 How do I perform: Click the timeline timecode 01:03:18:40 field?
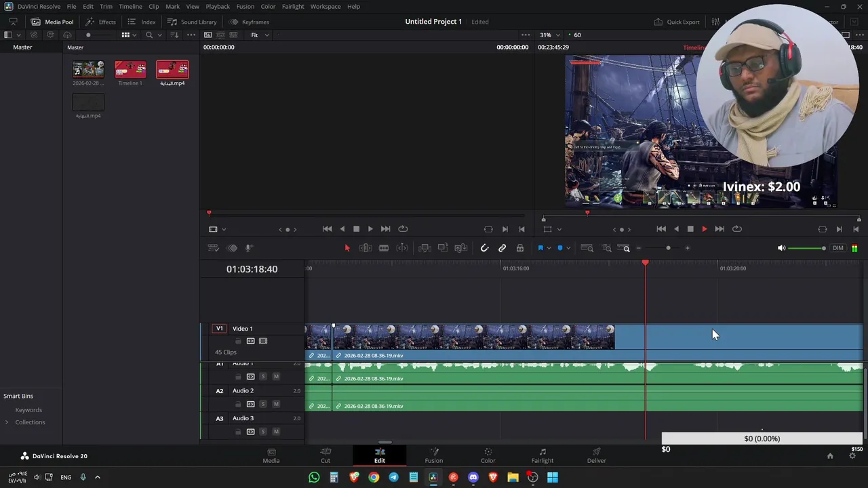click(x=252, y=269)
